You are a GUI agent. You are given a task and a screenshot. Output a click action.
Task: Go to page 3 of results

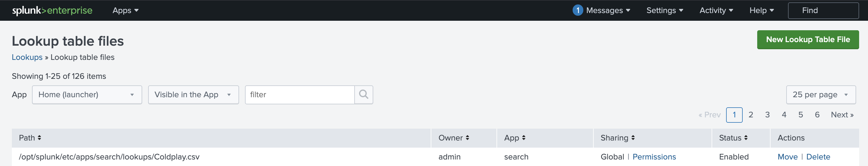click(767, 115)
